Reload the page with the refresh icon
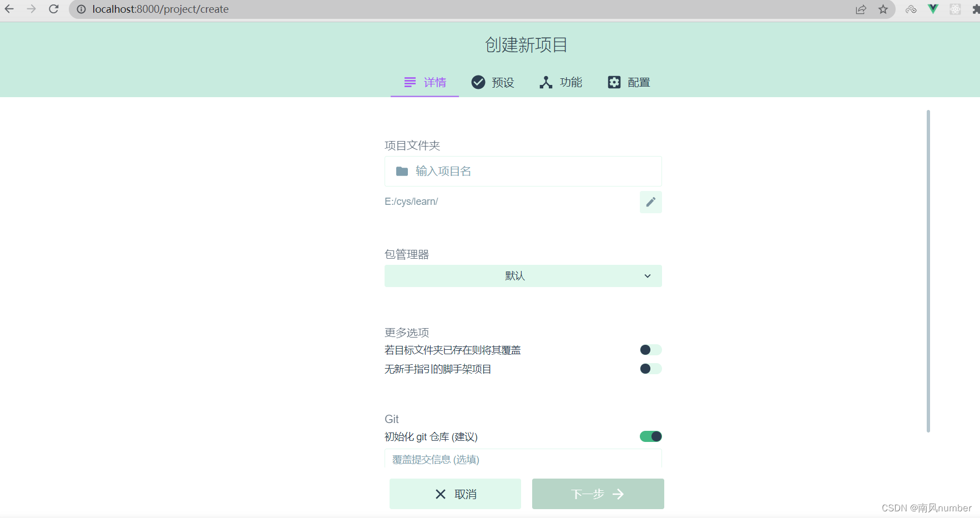 tap(54, 9)
